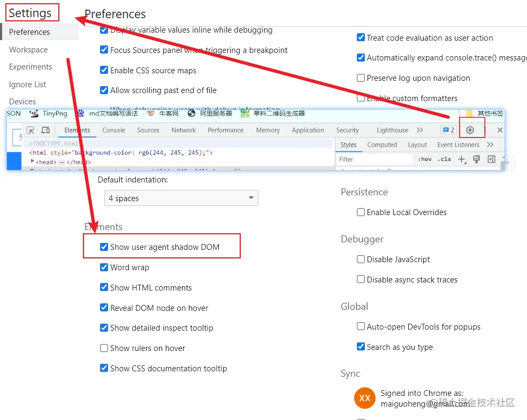Open the Computed styles tab
Viewport: 527px width, 420px height.
pyautogui.click(x=382, y=145)
